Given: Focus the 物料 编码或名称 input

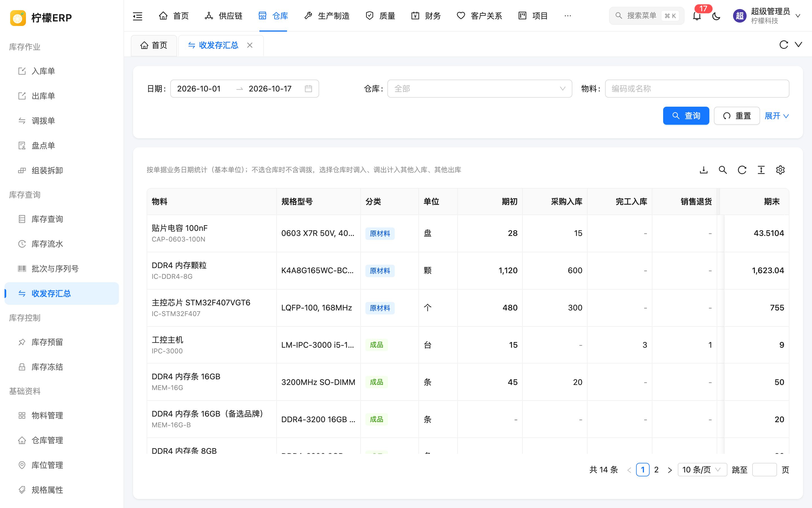Looking at the screenshot, I should (x=697, y=89).
